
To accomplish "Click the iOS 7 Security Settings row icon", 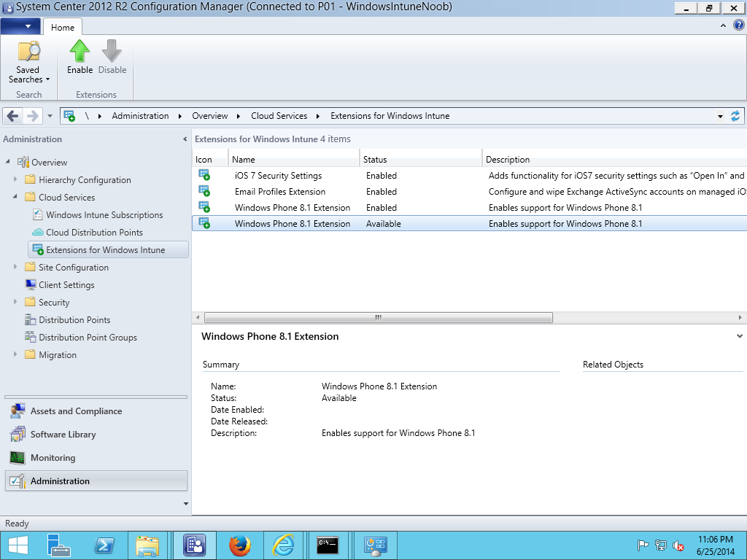I will [204, 175].
